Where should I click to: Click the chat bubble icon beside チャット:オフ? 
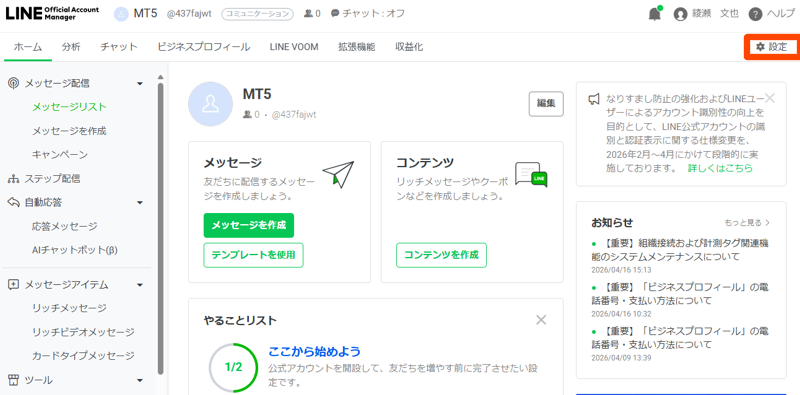pos(335,14)
